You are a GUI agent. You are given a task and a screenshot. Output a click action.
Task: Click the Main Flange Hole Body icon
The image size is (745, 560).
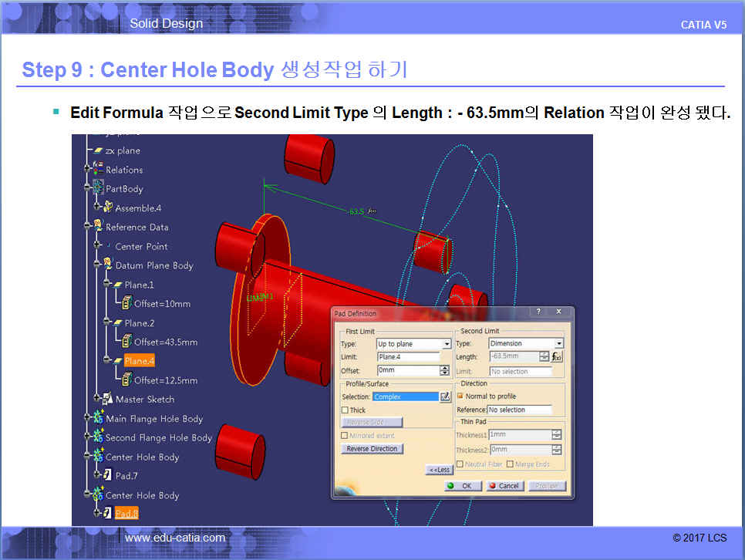click(x=98, y=418)
